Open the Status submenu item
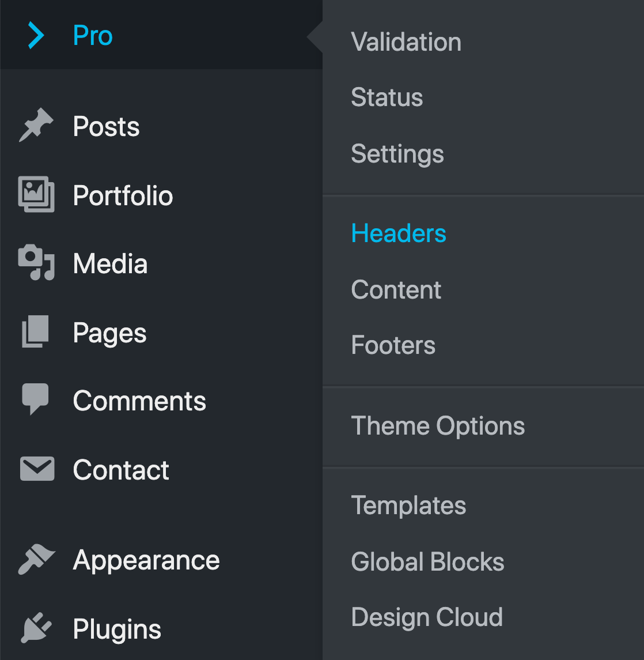Viewport: 644px width, 660px height. [387, 97]
